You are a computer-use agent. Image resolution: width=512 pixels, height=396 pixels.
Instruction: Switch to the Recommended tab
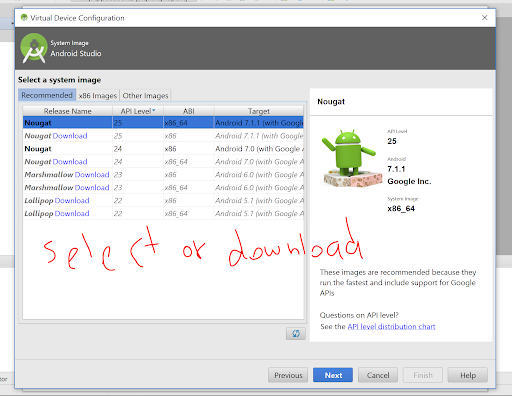coord(47,95)
